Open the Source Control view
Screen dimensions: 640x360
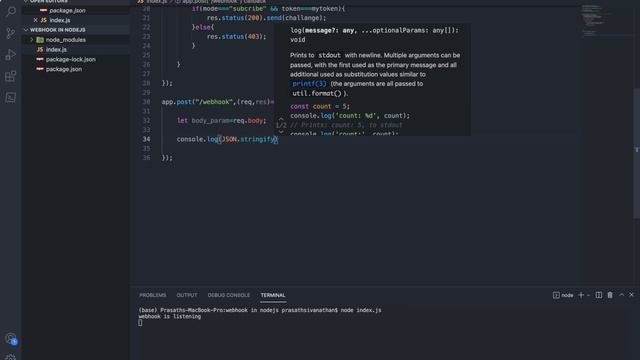11,33
